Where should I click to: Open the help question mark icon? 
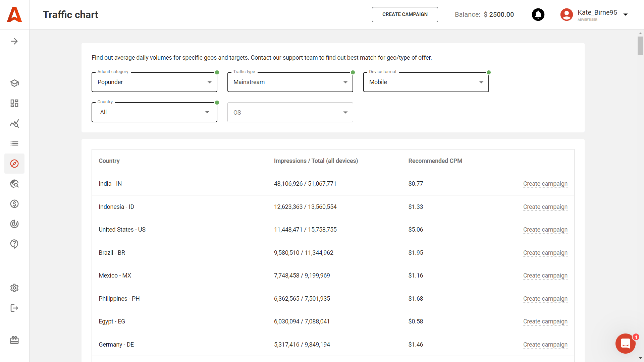(x=14, y=244)
